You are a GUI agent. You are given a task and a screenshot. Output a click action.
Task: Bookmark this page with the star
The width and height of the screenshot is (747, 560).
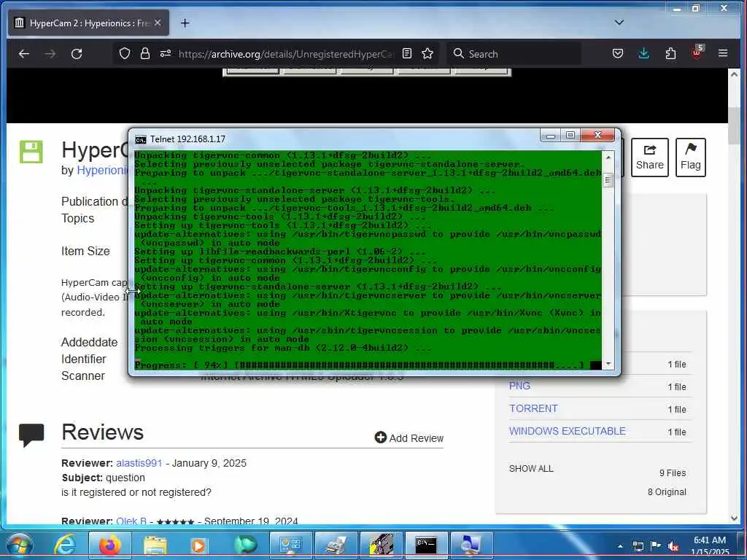427,53
